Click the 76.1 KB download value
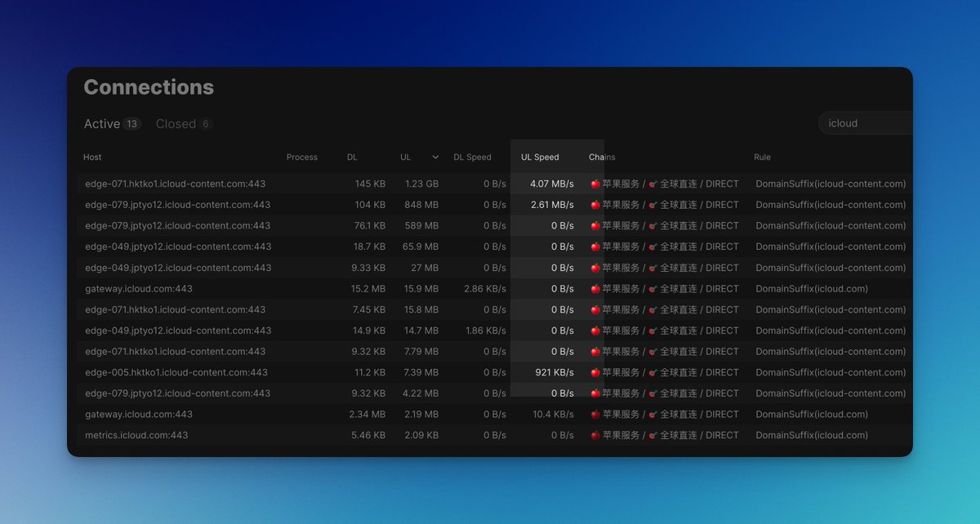The image size is (980, 524). coord(369,225)
